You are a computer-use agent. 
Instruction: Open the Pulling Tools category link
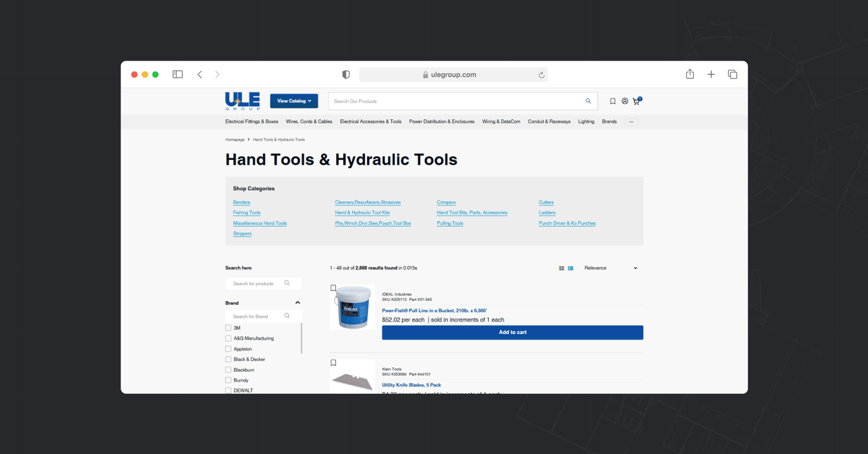(450, 223)
